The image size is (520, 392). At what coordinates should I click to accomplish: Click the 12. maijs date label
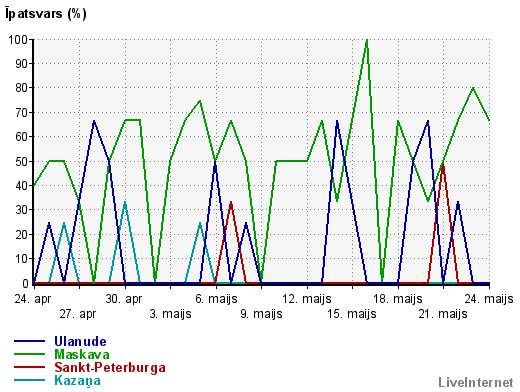[307, 299]
